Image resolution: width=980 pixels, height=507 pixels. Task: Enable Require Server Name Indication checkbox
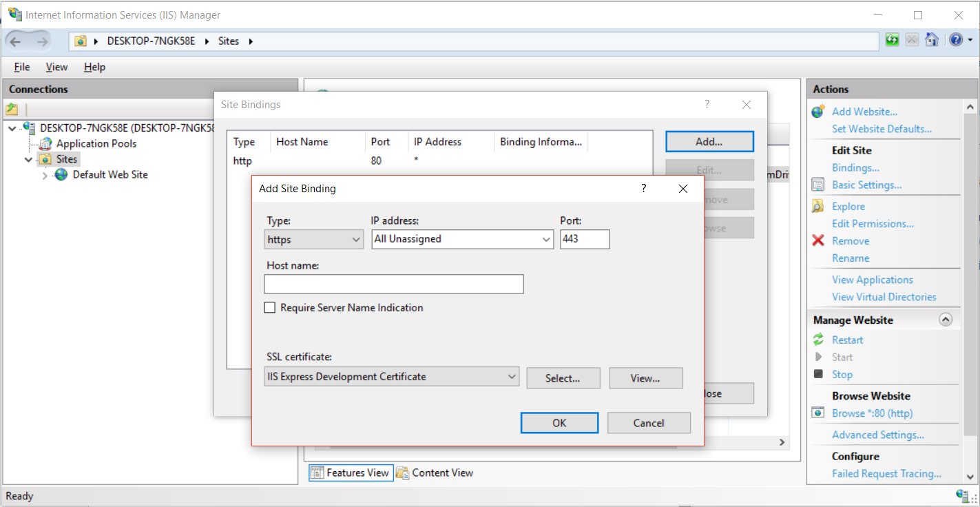tap(270, 308)
